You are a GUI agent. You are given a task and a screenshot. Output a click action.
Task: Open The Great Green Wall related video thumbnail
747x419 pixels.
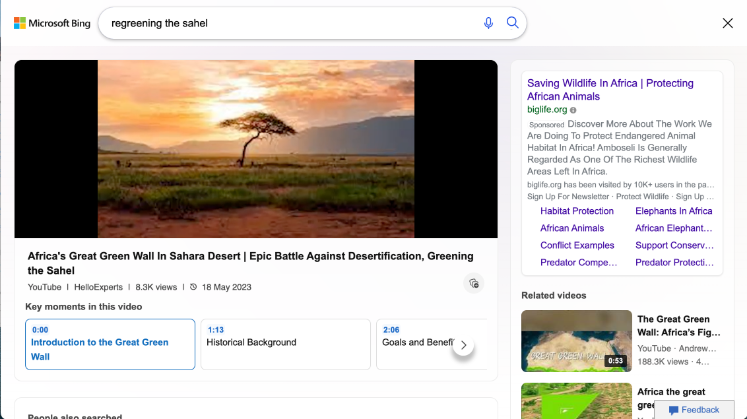(576, 341)
